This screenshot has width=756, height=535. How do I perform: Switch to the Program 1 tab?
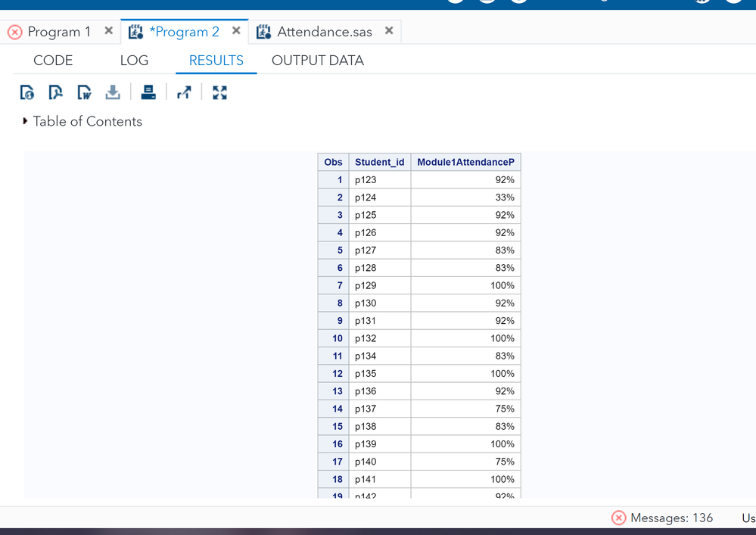[59, 32]
